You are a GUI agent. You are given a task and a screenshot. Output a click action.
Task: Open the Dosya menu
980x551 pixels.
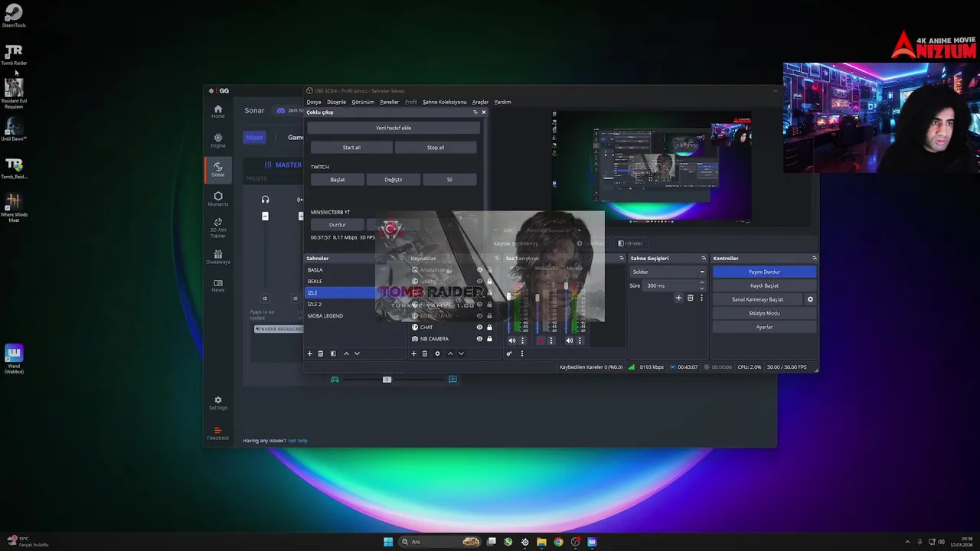click(x=314, y=102)
